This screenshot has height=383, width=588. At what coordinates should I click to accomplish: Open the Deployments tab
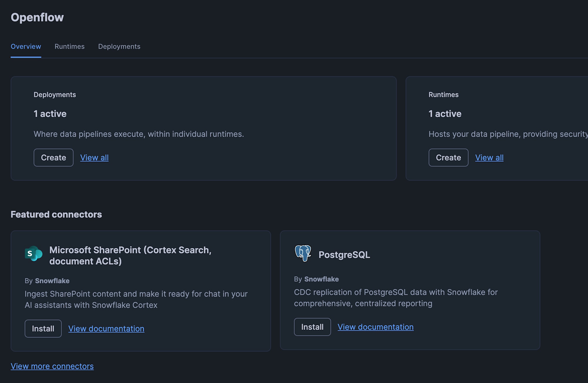119,46
